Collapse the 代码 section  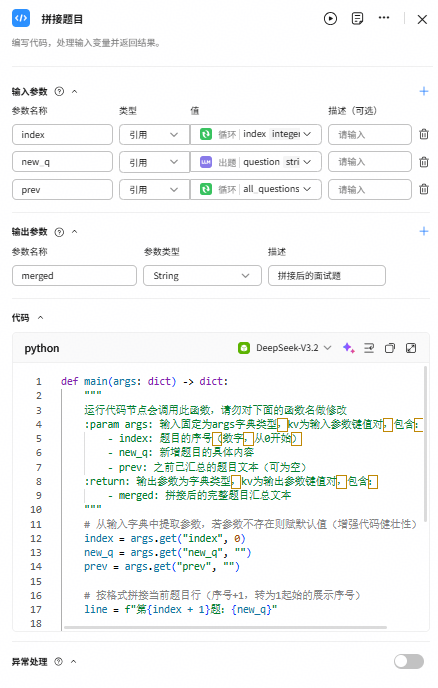click(40, 318)
